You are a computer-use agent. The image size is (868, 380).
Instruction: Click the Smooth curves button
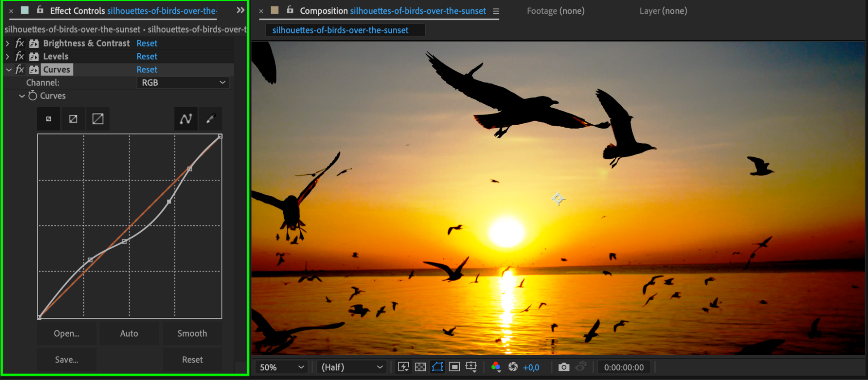(192, 334)
